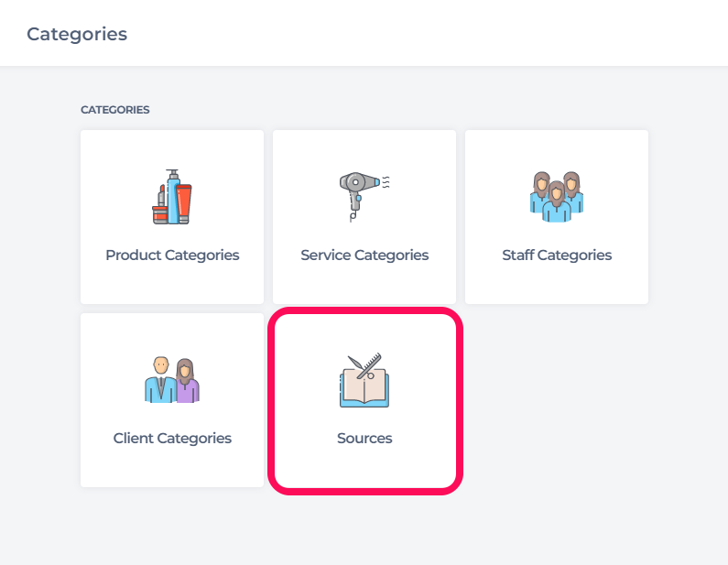
Task: Select the Staff Categories card
Action: pyautogui.click(x=557, y=217)
